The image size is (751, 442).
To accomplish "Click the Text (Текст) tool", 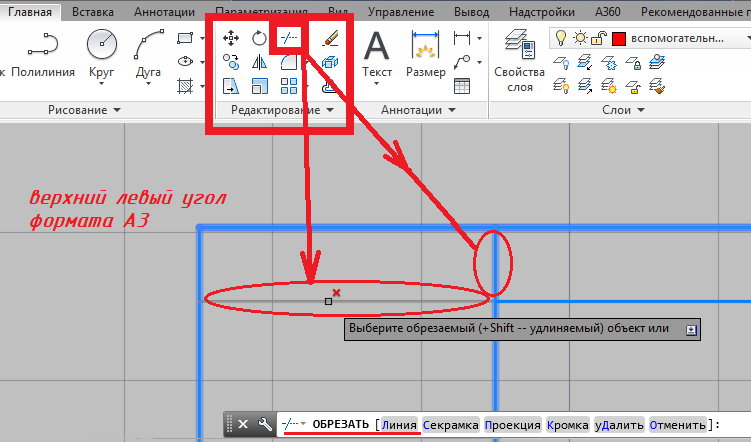I will click(x=376, y=54).
